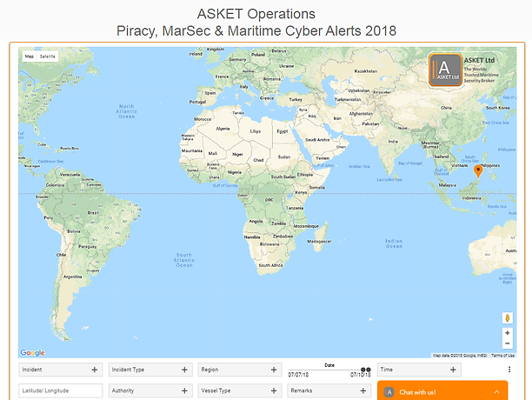Click the Somalia label on map
Viewport: 532px width, 400px height.
[x=317, y=187]
